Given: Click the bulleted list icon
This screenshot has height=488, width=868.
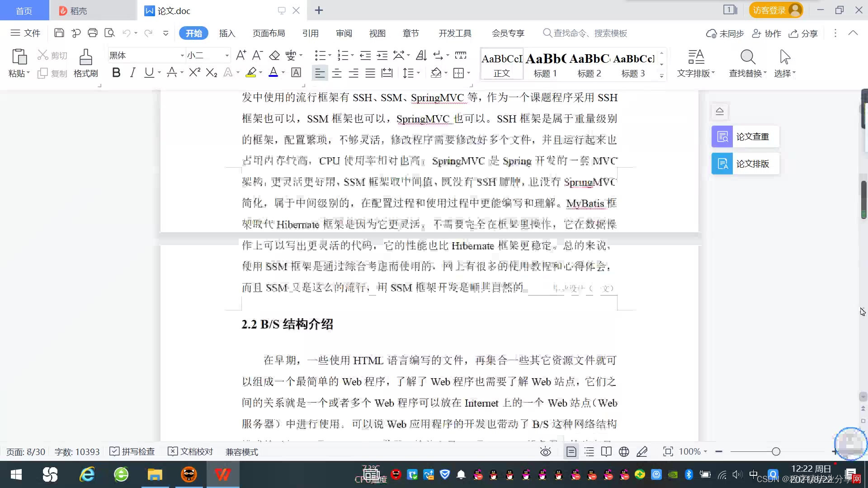Looking at the screenshot, I should point(320,56).
